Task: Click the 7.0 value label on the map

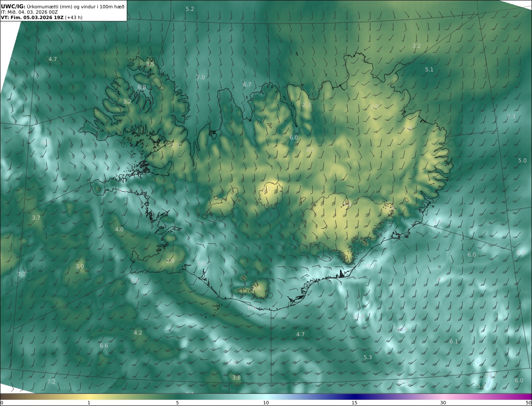Action: 201,77
